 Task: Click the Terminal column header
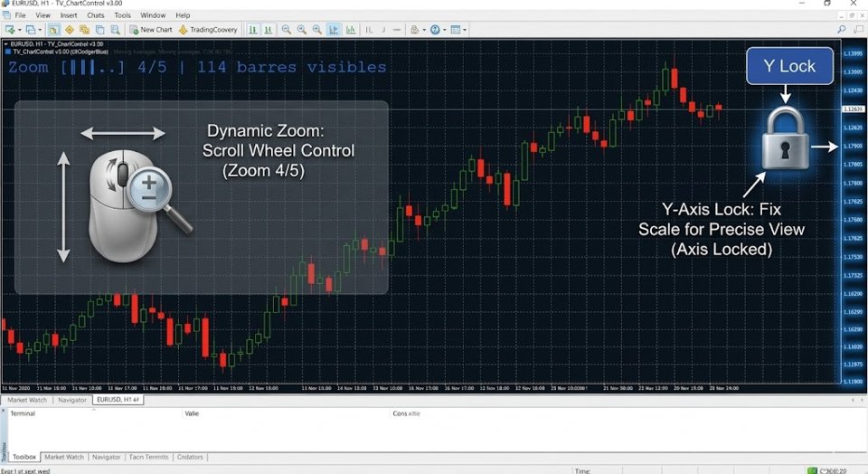tap(23, 413)
